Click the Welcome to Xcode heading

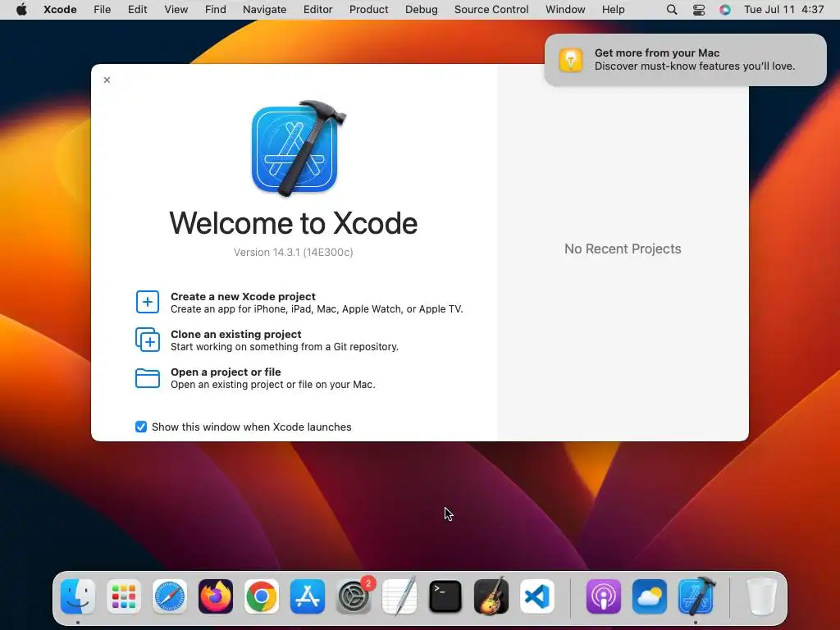pos(294,223)
